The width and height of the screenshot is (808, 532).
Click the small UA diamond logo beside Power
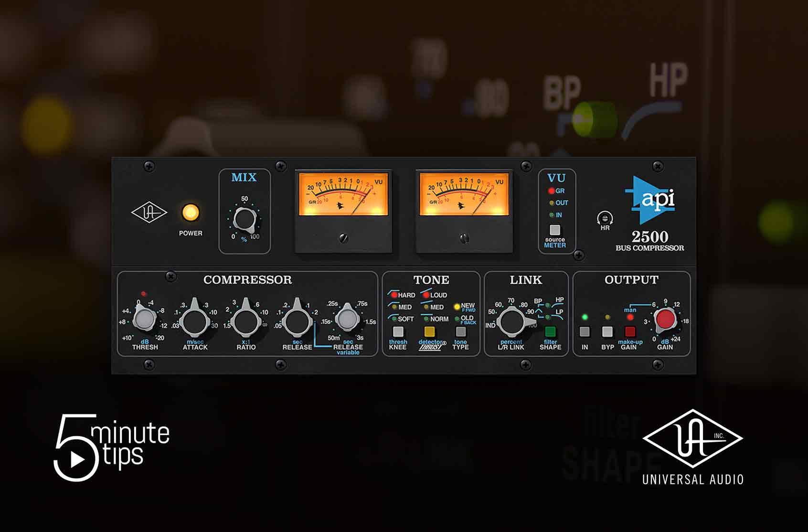coord(149,213)
